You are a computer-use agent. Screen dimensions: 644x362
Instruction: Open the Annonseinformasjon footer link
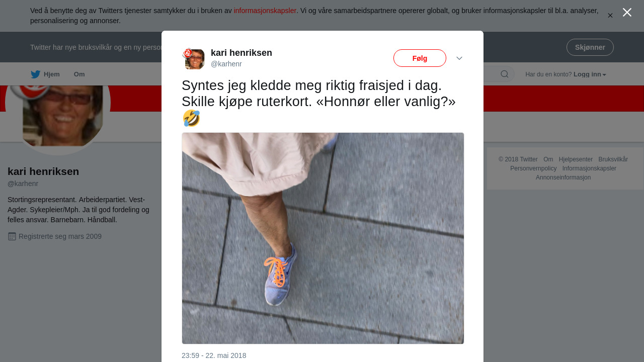click(563, 177)
